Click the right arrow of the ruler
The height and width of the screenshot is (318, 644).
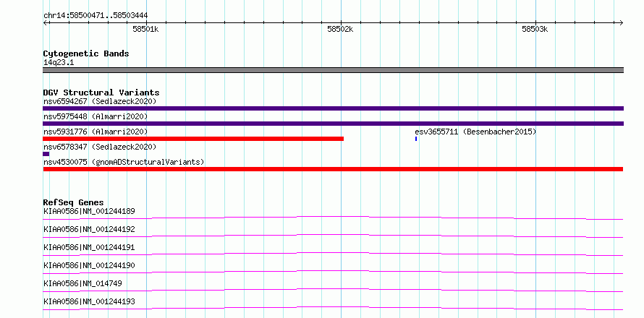coord(622,22)
